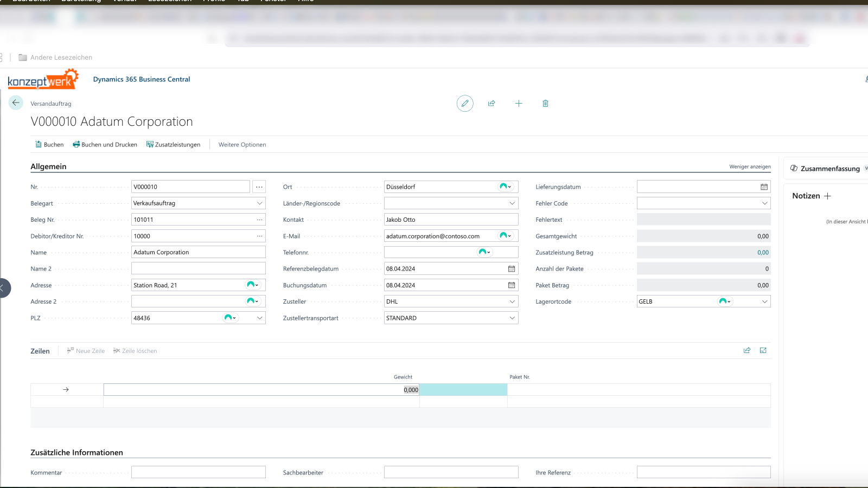Click the Buchen action
This screenshot has height=488, width=868.
pos(49,145)
